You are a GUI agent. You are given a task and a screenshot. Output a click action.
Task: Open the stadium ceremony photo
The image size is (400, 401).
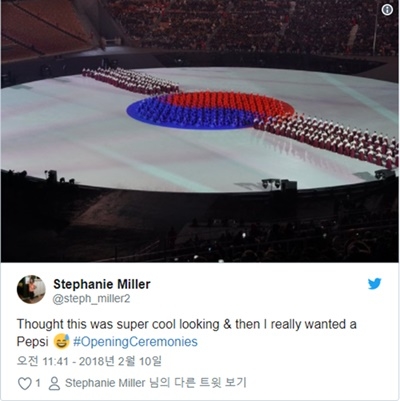(200, 131)
